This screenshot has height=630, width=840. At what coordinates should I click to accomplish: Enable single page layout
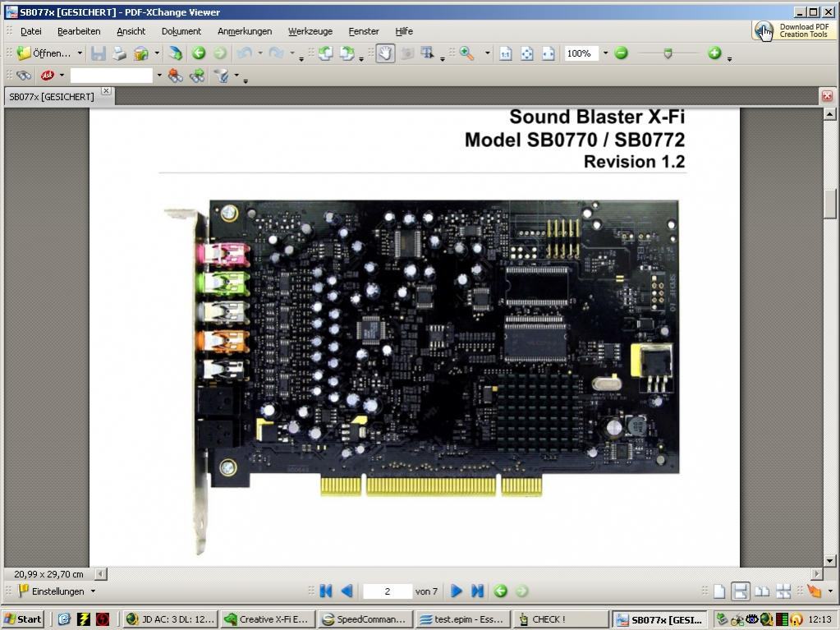coord(719,591)
